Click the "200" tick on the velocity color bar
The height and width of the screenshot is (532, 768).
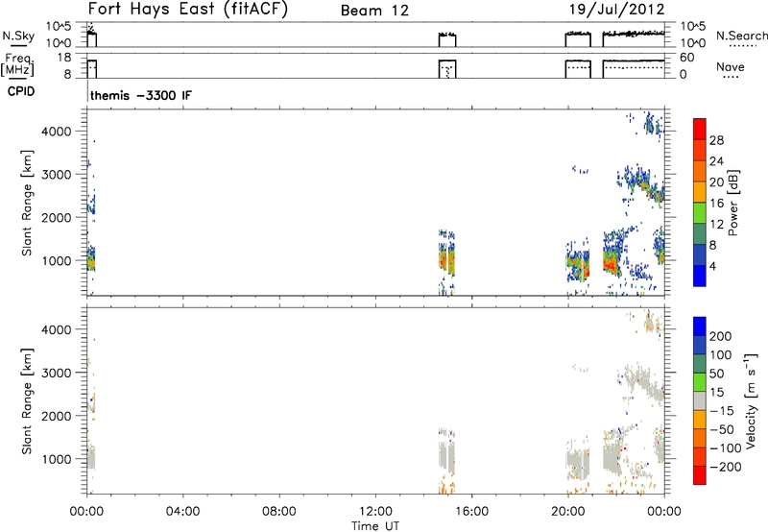click(x=721, y=336)
